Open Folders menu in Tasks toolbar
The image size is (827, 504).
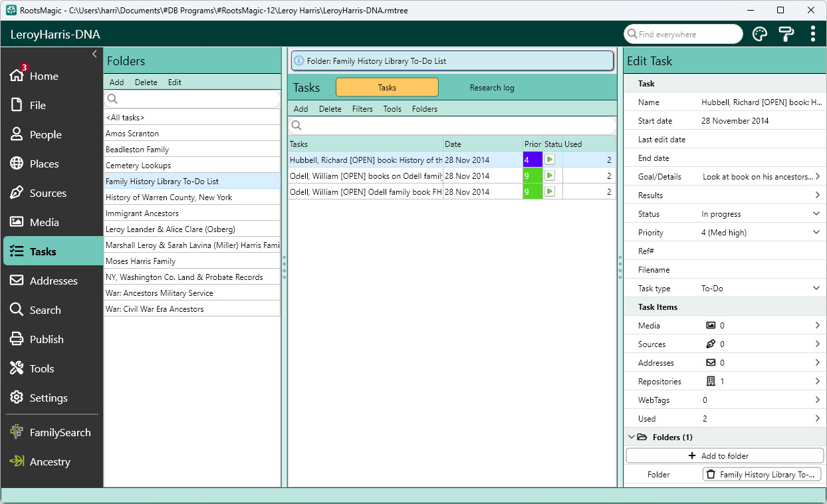(x=425, y=109)
